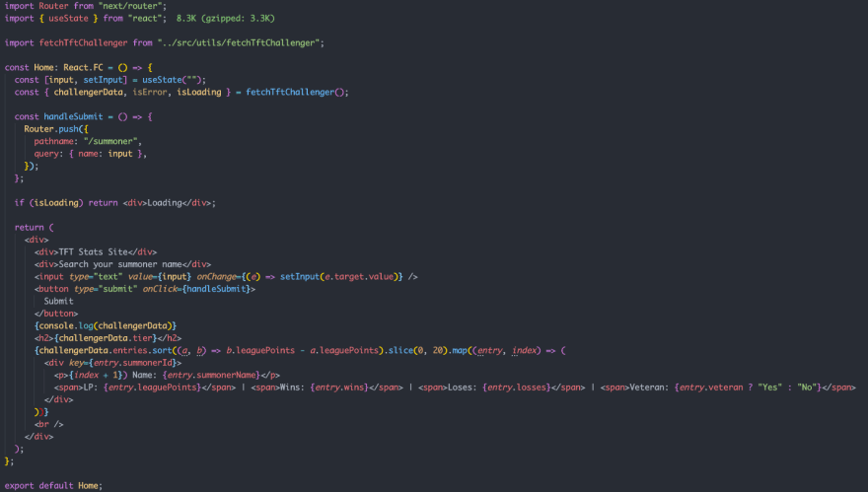
Task: Click Router.push call
Action: tap(51, 129)
